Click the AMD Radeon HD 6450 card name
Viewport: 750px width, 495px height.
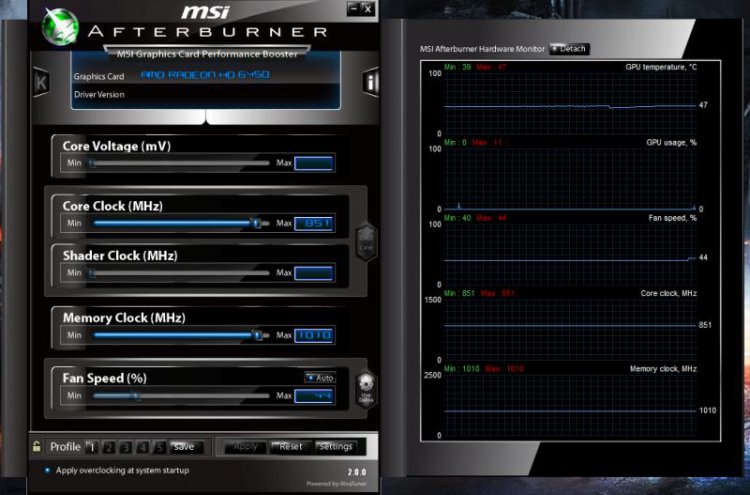[x=205, y=75]
